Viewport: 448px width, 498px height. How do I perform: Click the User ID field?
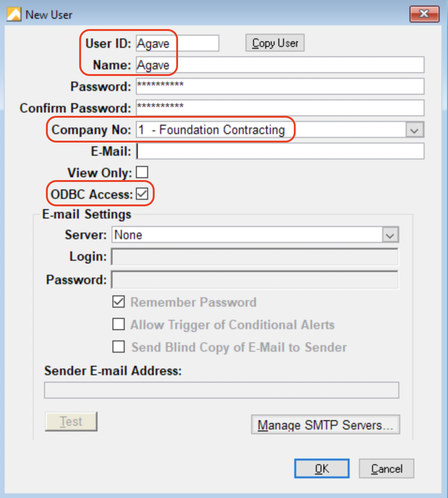pyautogui.click(x=177, y=43)
